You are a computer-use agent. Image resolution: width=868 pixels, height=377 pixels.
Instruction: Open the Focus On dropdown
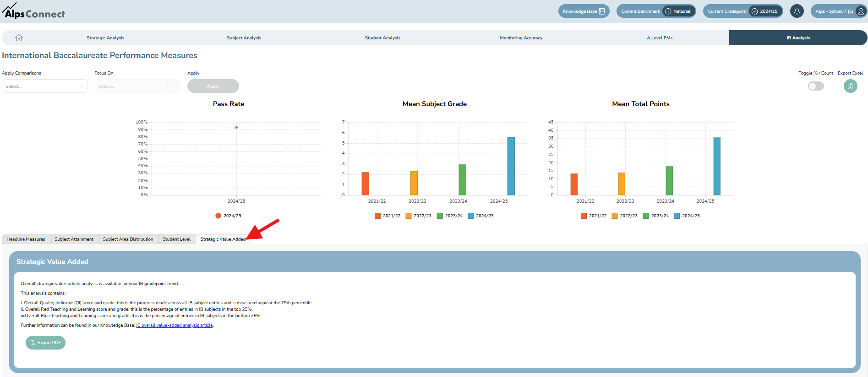tap(137, 86)
